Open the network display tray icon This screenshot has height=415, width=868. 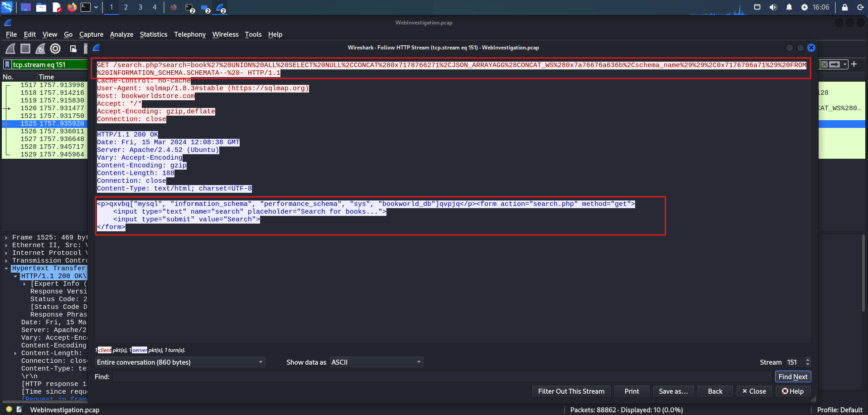click(757, 7)
